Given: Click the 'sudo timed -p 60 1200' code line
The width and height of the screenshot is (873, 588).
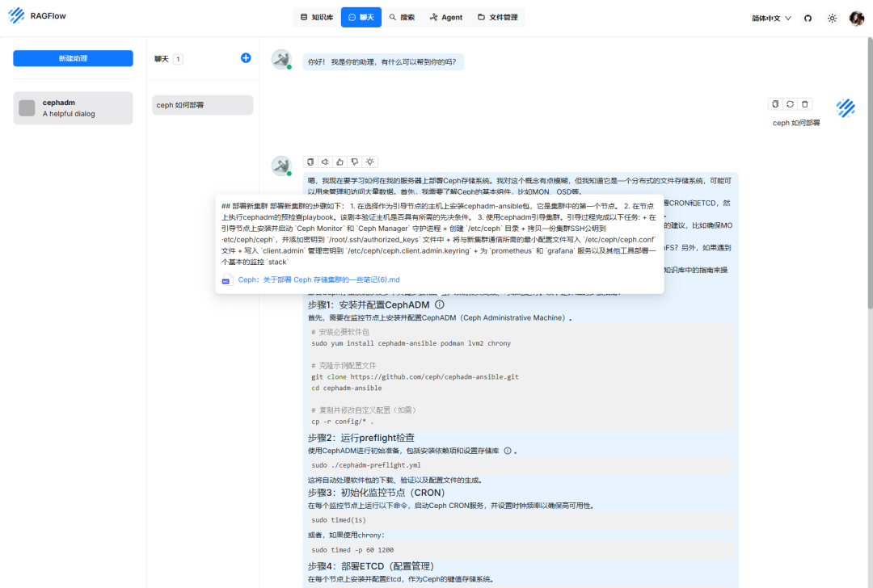Looking at the screenshot, I should (352, 549).
